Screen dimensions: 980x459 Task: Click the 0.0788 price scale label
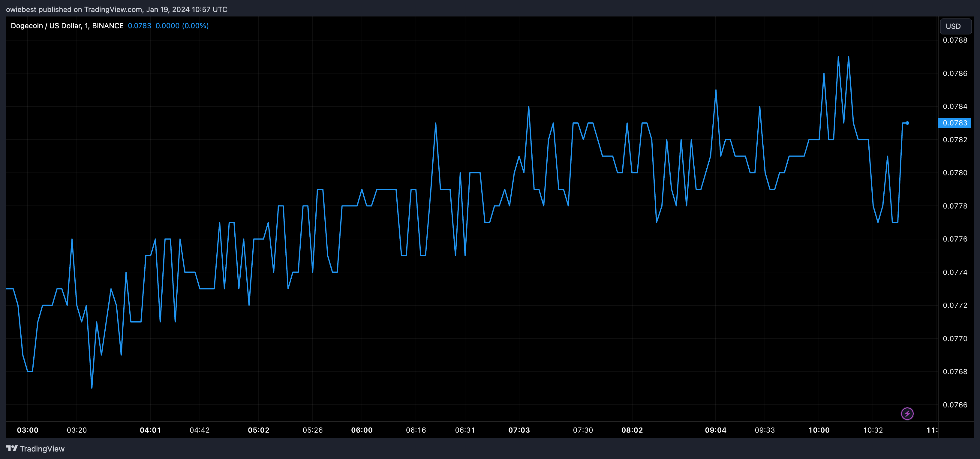point(954,40)
